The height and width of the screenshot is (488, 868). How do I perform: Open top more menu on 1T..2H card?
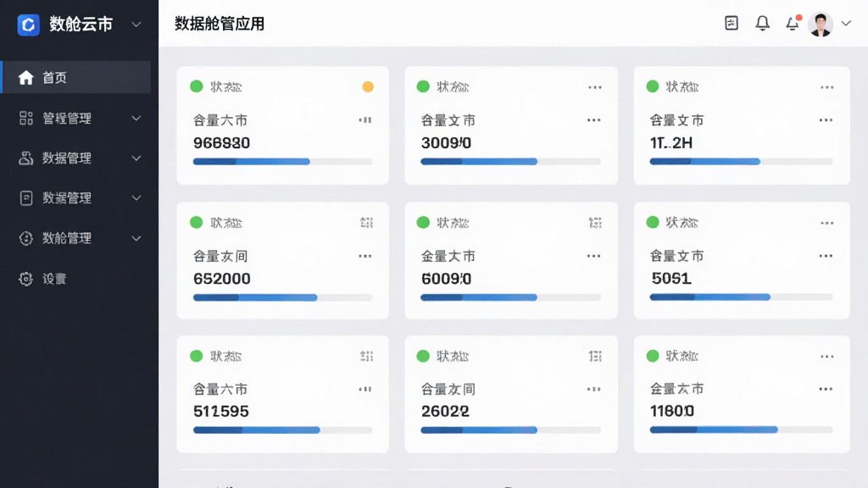pyautogui.click(x=827, y=87)
